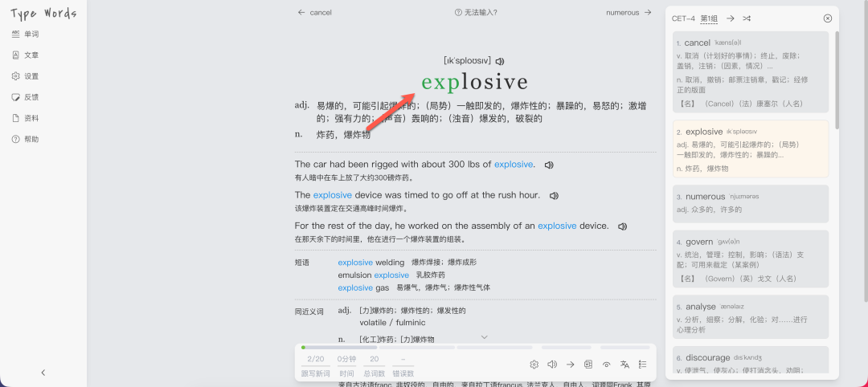
Task: Go to next group with arrow icon
Action: click(730, 18)
